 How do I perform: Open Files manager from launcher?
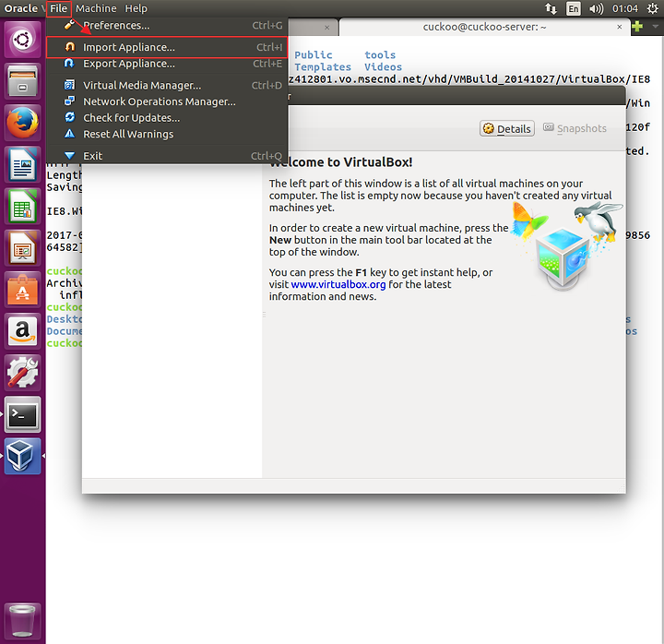22,81
